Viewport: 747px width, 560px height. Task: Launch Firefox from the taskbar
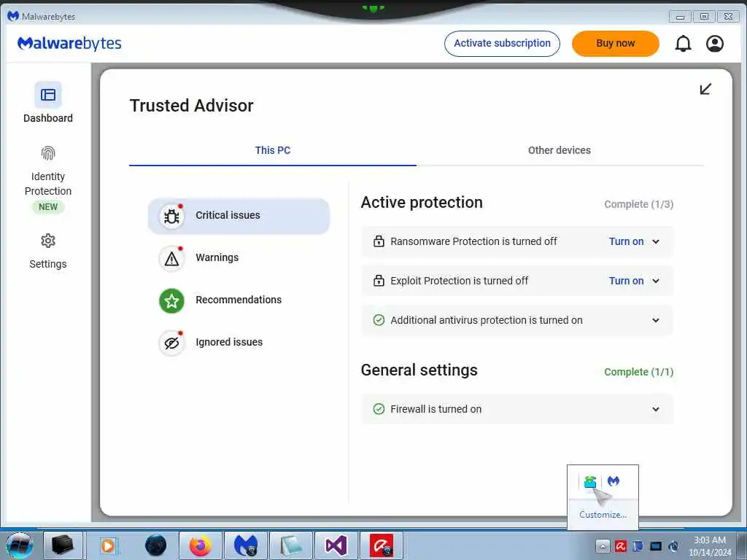coord(201,545)
